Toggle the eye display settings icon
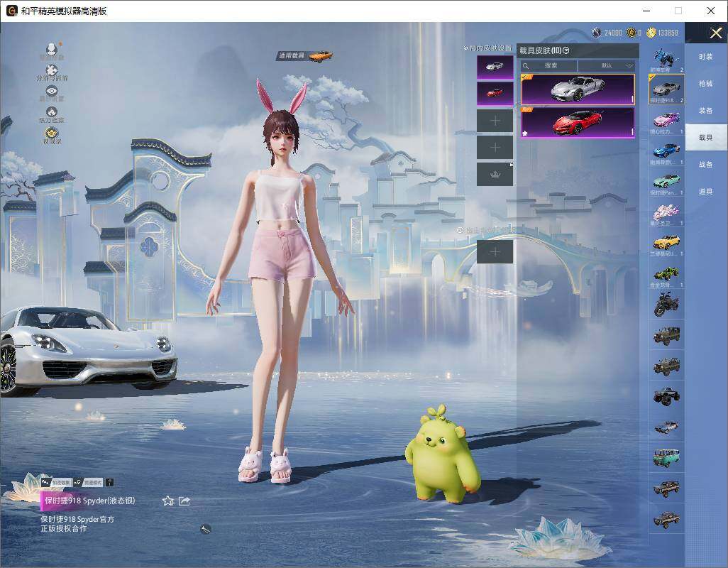The width and height of the screenshot is (728, 568). point(52,91)
